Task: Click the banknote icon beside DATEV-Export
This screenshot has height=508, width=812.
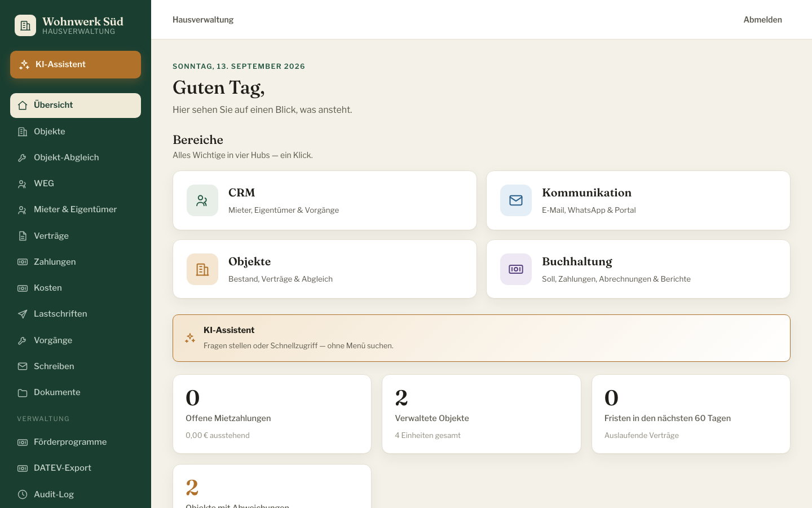Action: point(23,468)
